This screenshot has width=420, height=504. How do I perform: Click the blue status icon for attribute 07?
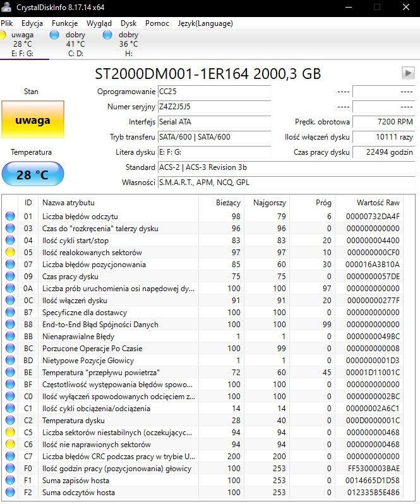[10, 264]
